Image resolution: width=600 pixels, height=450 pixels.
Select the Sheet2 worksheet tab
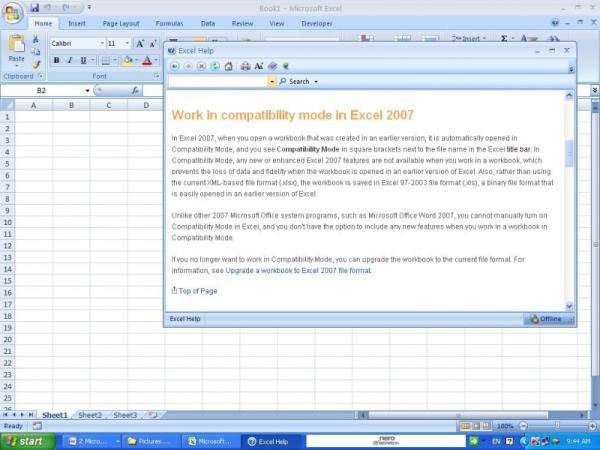coord(90,415)
